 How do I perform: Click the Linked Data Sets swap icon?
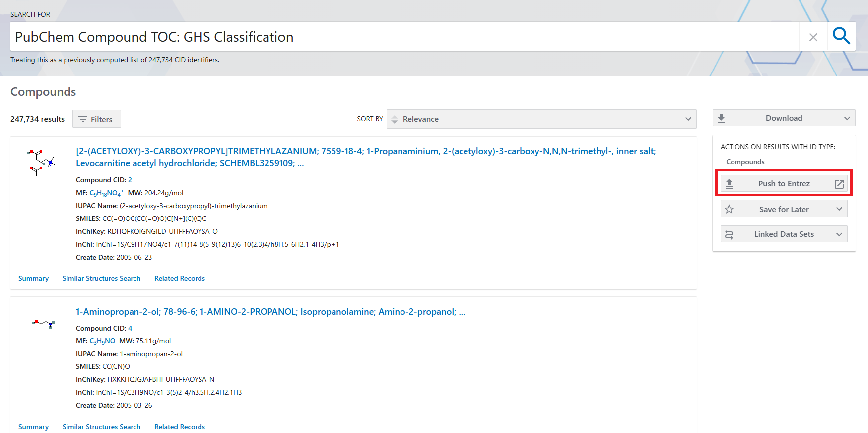coord(729,234)
